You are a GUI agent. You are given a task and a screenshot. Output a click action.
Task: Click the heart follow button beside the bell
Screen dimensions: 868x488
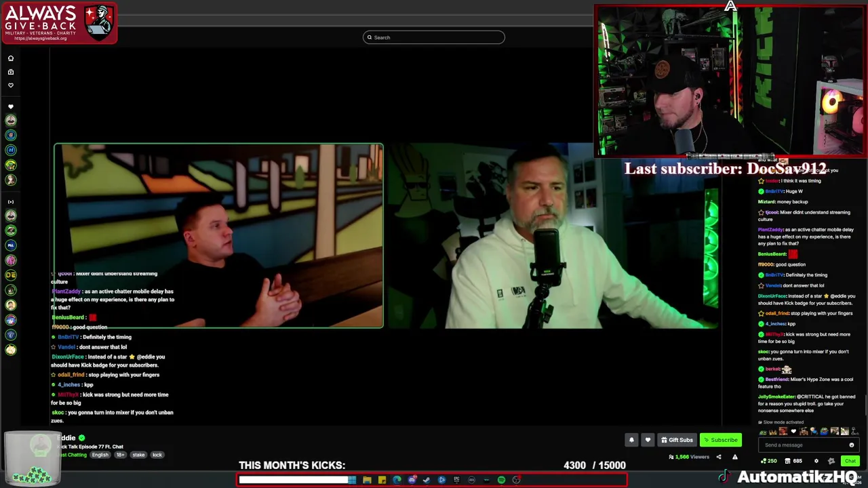pos(648,440)
